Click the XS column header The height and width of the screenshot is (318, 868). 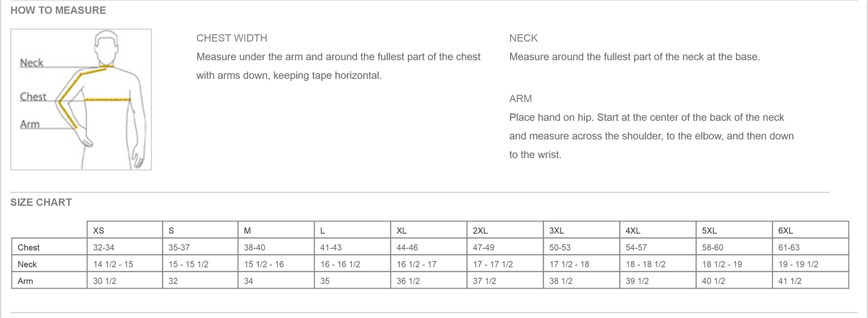[x=99, y=230]
